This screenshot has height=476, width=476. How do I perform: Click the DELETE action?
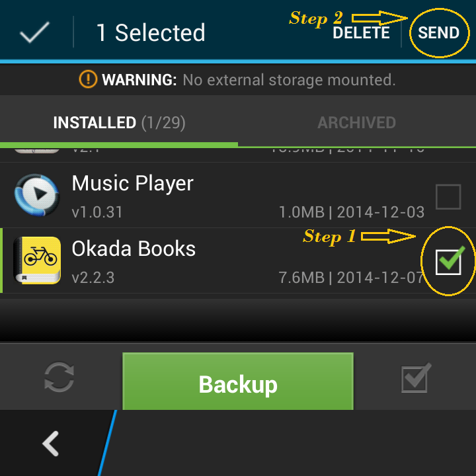(x=361, y=32)
